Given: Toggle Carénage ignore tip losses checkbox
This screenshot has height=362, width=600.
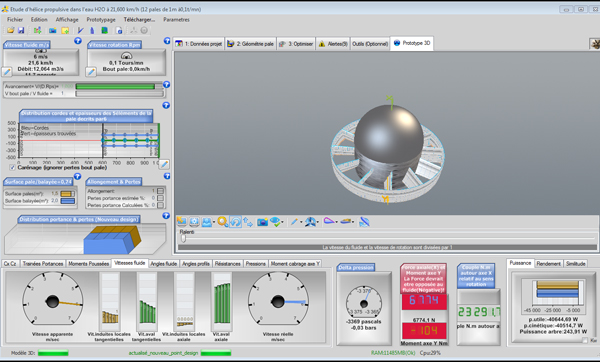Looking at the screenshot, I should point(12,168).
